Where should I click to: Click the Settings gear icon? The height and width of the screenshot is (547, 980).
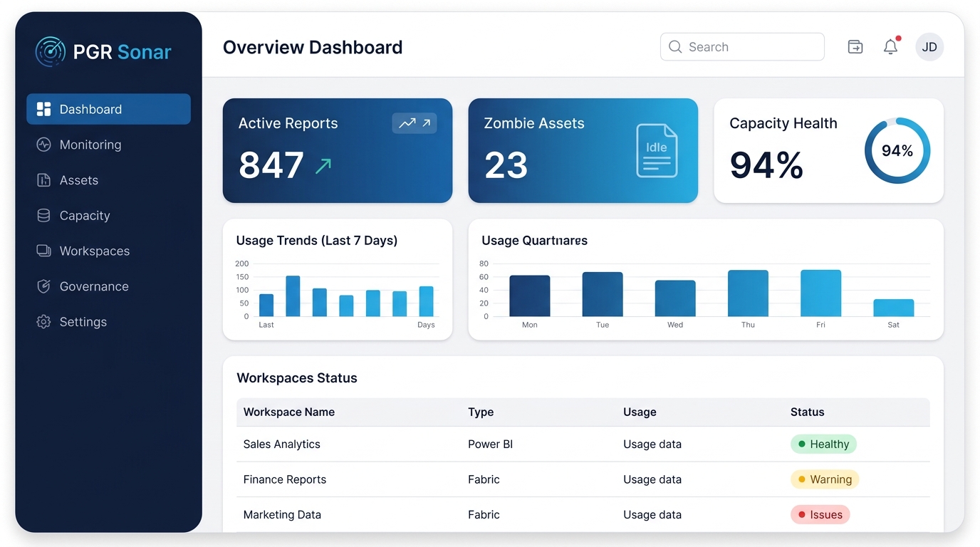(x=43, y=322)
